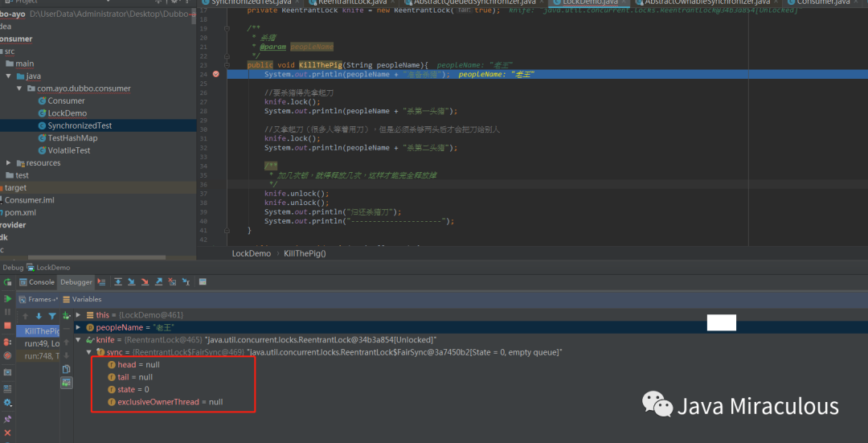Open Evaluate Expression calculator icon
The height and width of the screenshot is (443, 868).
203,282
